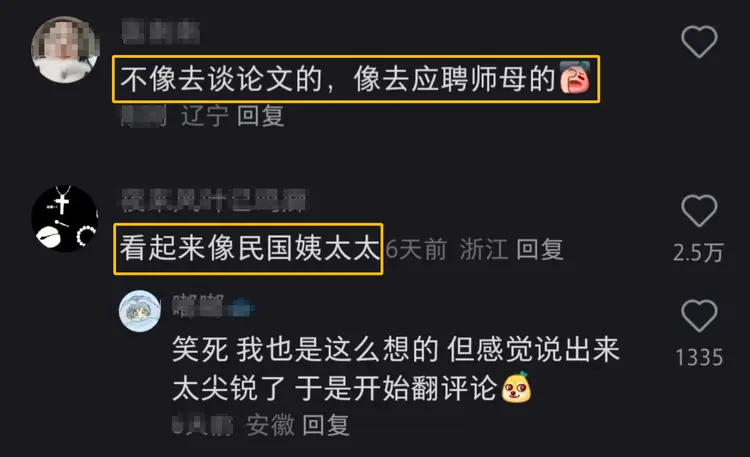
Task: Open the black avatar with cross necklace
Action: point(65,218)
